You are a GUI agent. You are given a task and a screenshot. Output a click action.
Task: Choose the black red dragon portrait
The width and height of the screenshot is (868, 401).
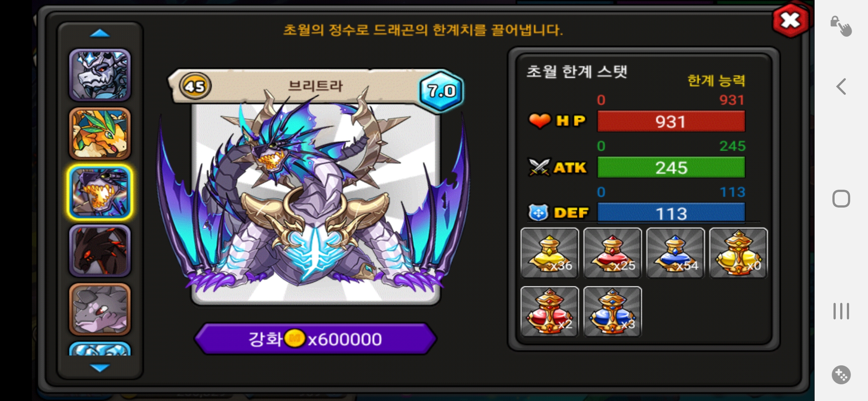click(x=100, y=251)
